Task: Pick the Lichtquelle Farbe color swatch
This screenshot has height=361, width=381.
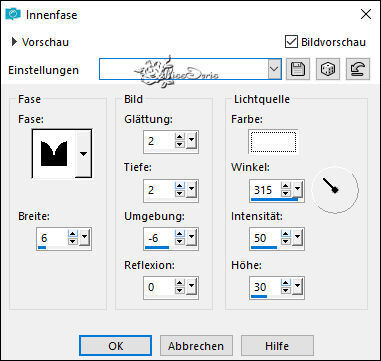Action: click(273, 142)
